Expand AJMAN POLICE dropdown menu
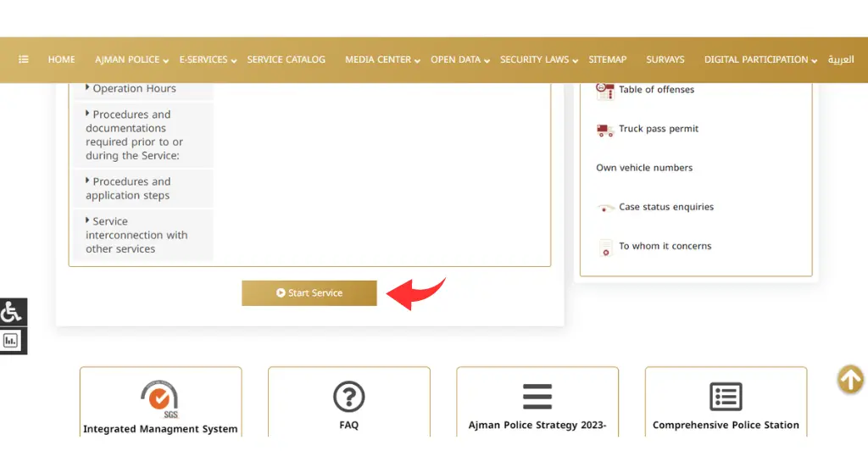This screenshot has height=473, width=868. pos(131,59)
